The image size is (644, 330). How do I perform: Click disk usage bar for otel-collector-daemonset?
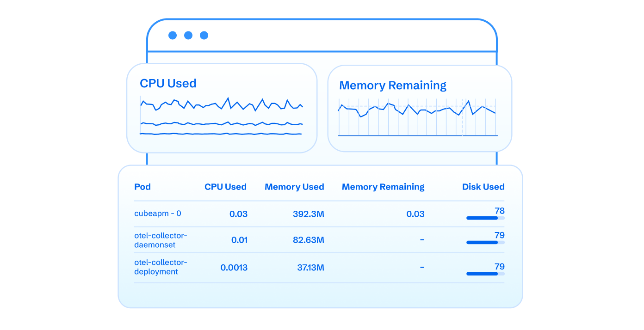tap(485, 242)
